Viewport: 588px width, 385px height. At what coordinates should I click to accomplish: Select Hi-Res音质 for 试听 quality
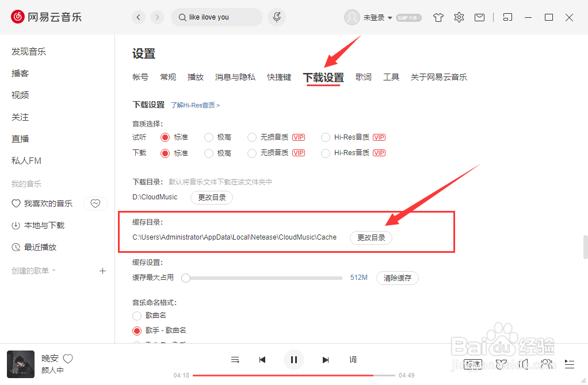coord(326,137)
